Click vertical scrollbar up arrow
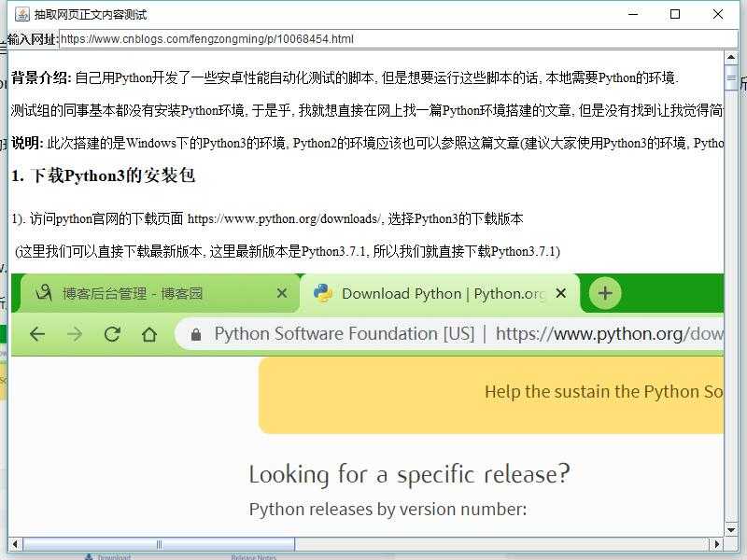This screenshot has height=560, width=747. tap(731, 58)
